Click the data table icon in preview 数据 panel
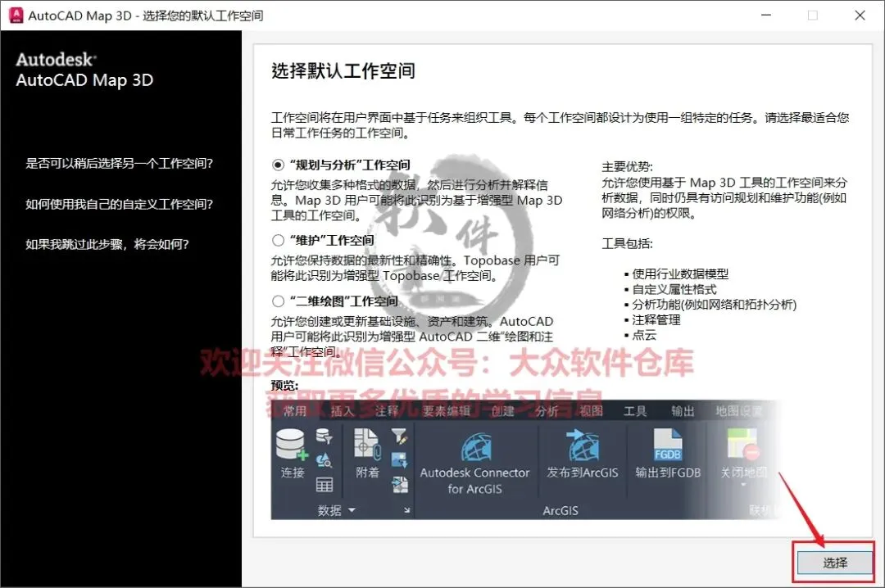 pos(324,485)
